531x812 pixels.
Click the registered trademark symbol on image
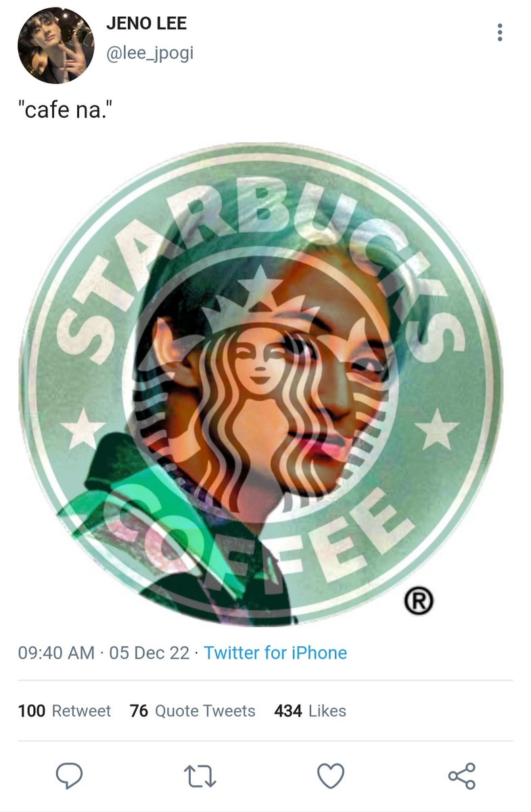pos(419,600)
